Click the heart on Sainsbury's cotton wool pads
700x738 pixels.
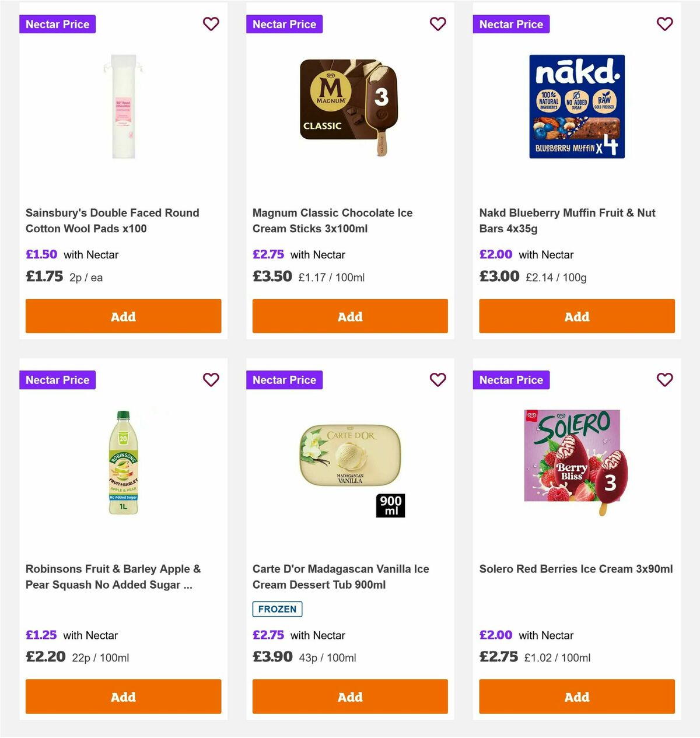211,24
